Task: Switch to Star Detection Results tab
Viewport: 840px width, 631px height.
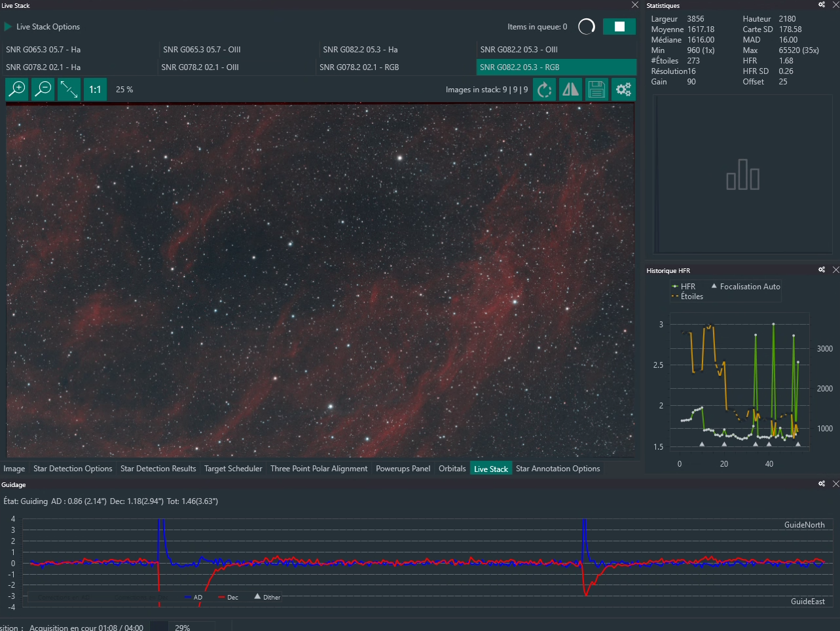Action: pos(158,469)
